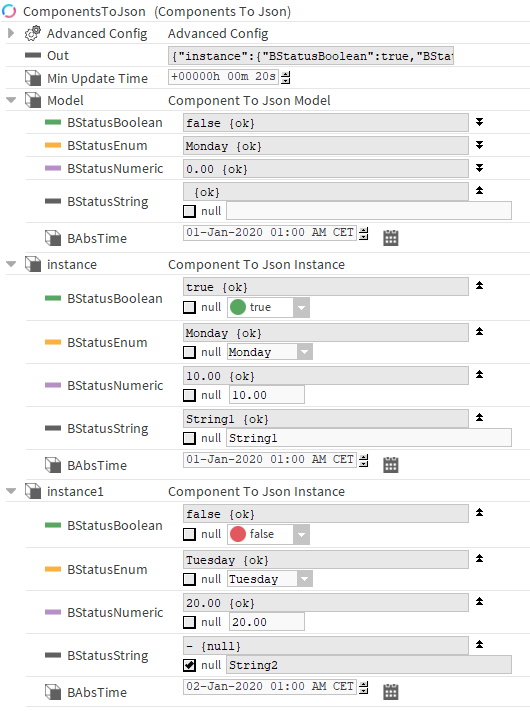Click the Min Update Time cube icon

(33, 78)
